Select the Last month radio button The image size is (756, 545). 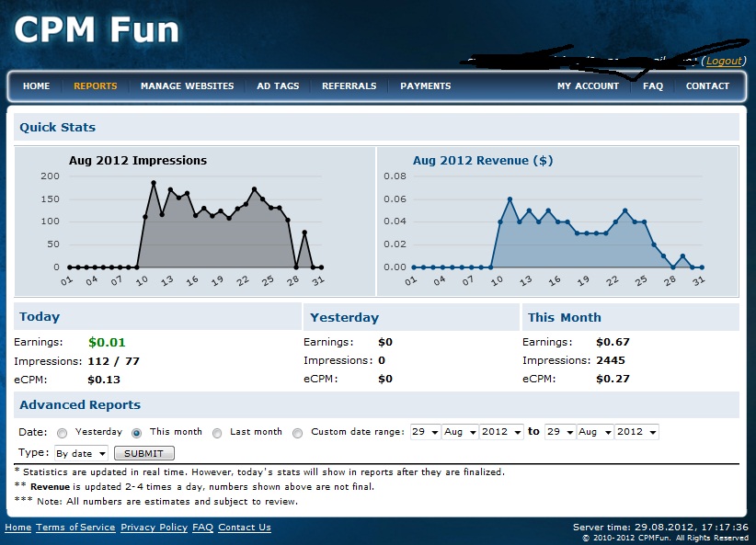point(217,433)
